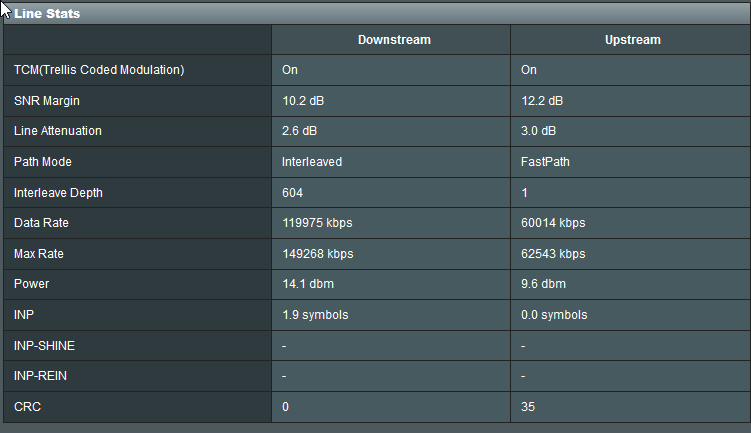Viewport: 751px width, 433px height.
Task: Select the downstream Max Rate 149268 kbps
Action: coord(318,253)
